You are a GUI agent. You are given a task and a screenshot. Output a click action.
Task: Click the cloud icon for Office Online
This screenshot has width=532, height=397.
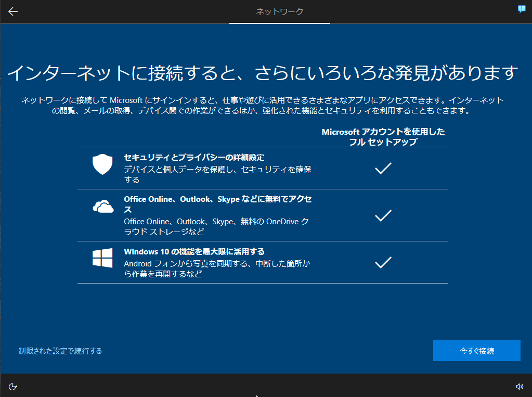(103, 207)
